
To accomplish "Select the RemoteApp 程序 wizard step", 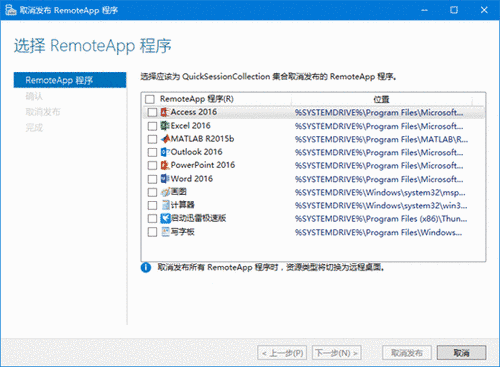I will (x=70, y=80).
